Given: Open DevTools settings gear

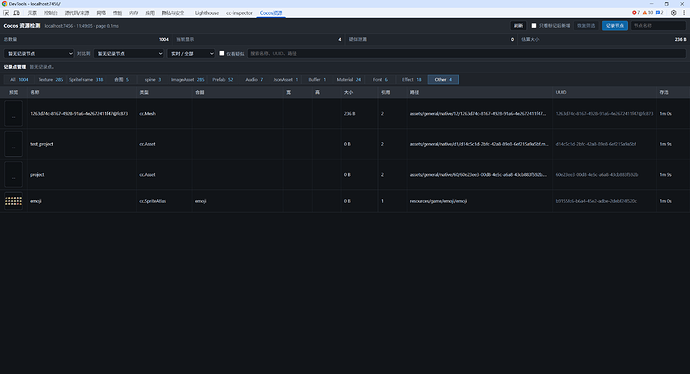Looking at the screenshot, I should click(x=674, y=13).
